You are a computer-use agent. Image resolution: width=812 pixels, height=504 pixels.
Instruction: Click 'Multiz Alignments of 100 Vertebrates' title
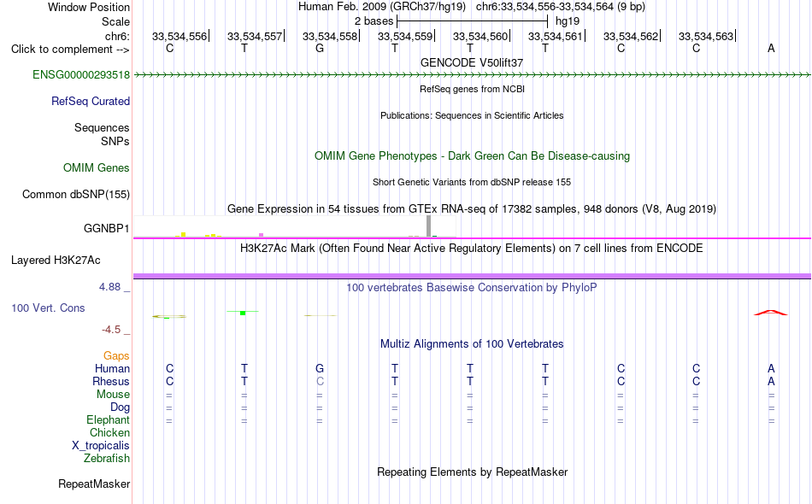point(472,344)
